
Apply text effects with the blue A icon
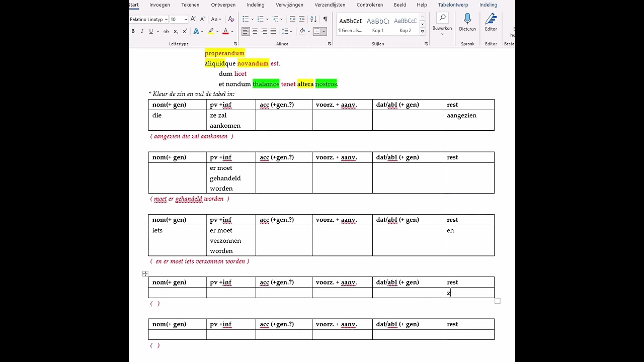(x=196, y=31)
